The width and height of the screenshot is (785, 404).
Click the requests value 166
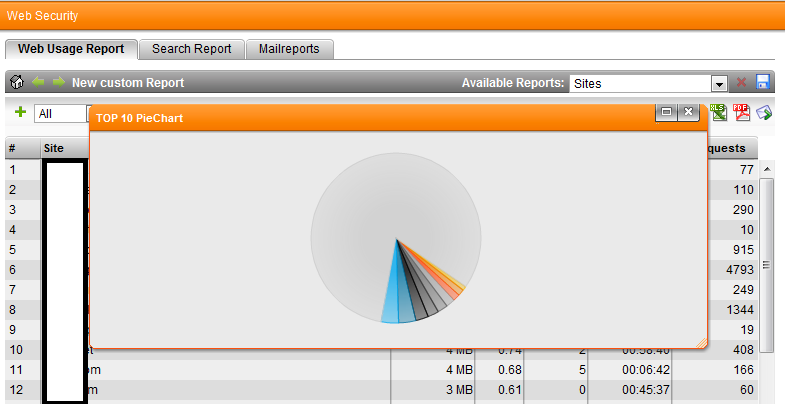coord(743,370)
